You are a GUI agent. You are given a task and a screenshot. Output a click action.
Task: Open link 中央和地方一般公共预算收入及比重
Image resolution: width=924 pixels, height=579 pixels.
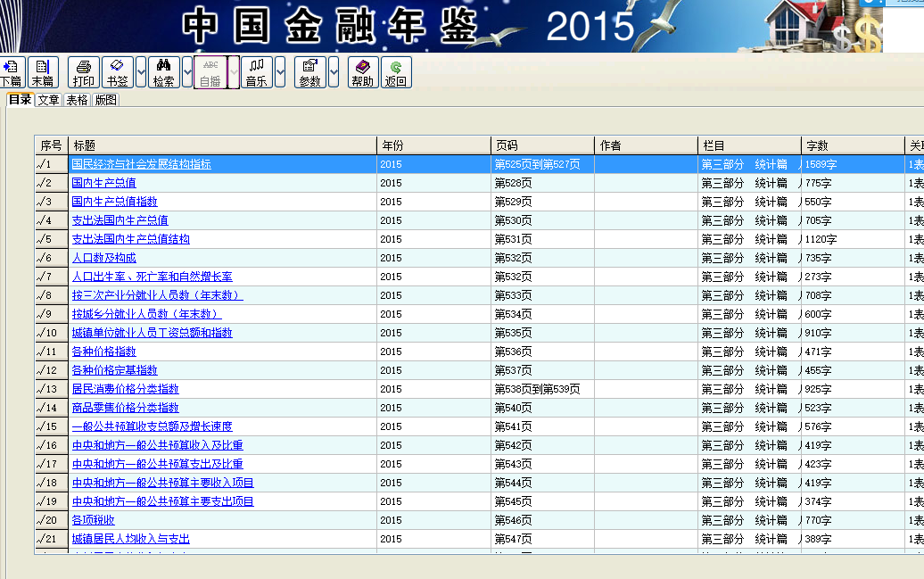coord(157,445)
